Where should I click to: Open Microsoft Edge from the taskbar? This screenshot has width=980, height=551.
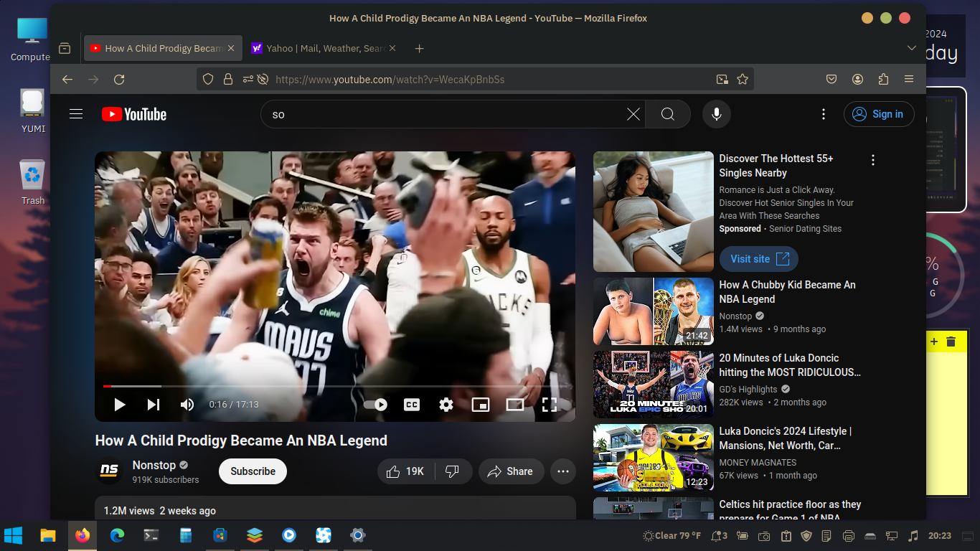point(117,535)
